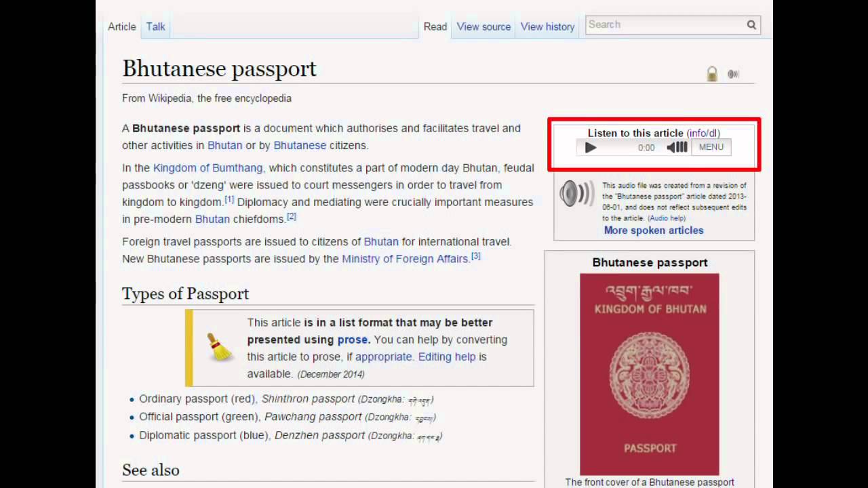Click the Bhutan link in pre-modern chiefdoms sentence
868x488 pixels.
(212, 219)
